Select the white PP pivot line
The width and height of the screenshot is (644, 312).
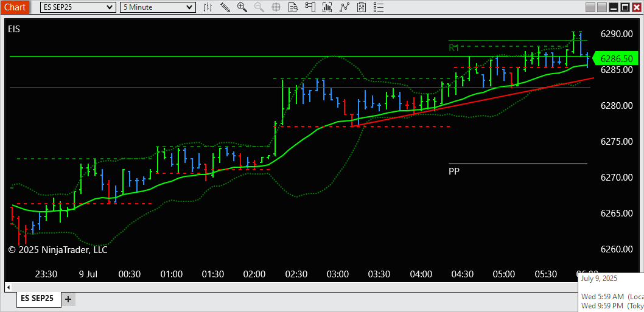(518, 164)
